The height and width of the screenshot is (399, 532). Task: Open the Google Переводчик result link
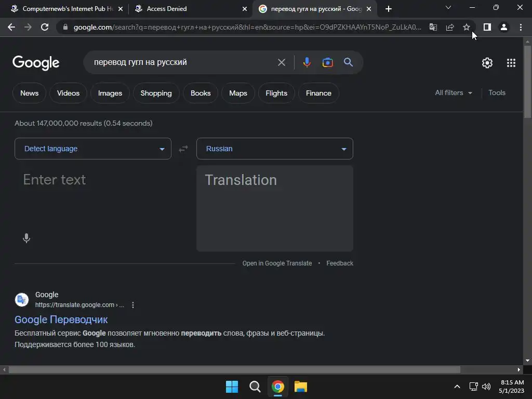coord(61,320)
